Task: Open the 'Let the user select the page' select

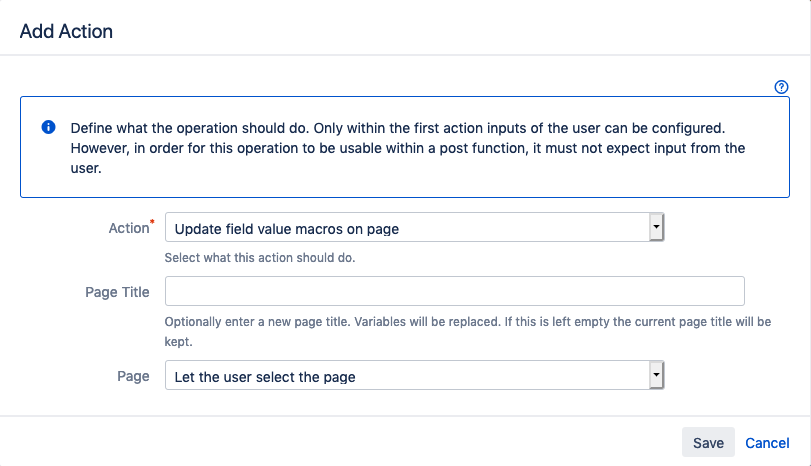Action: (x=414, y=375)
